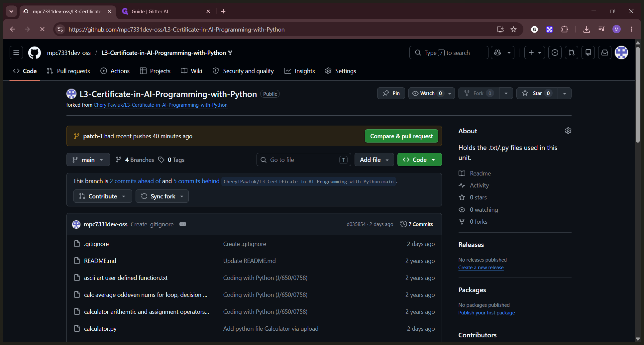Click Create a new release link

click(481, 268)
